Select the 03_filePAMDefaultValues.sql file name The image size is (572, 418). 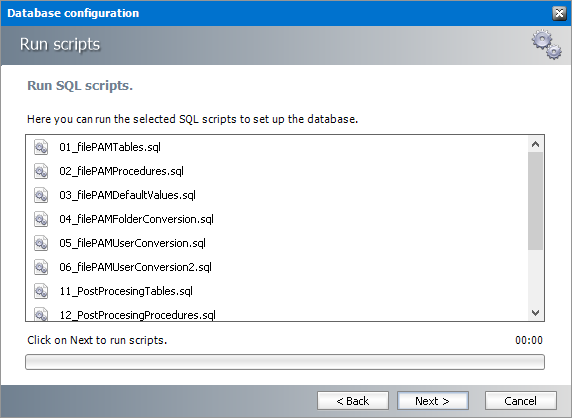(x=127, y=195)
